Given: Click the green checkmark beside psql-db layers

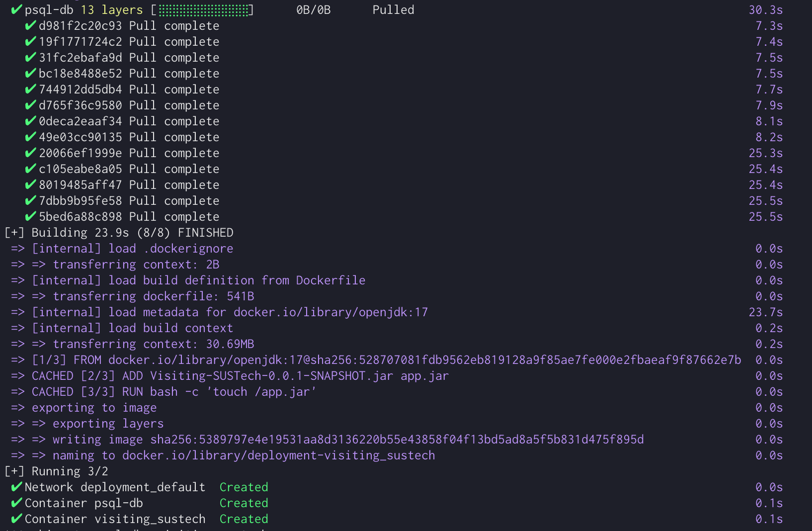Looking at the screenshot, I should (16, 10).
